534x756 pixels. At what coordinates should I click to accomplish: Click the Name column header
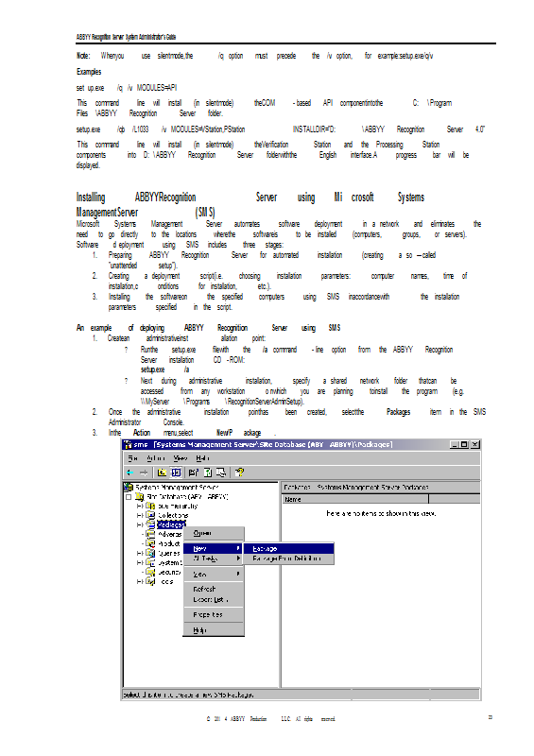pos(355,499)
